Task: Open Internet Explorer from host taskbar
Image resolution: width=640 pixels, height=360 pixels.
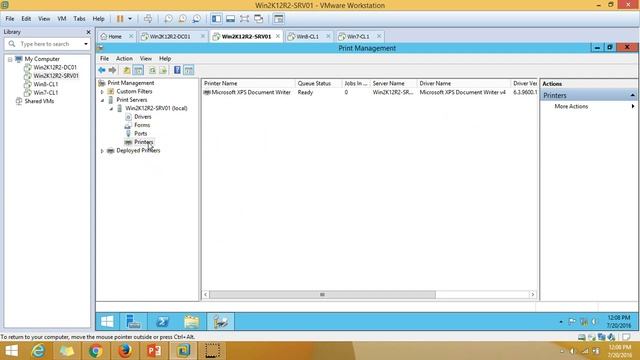Action: tap(38, 351)
